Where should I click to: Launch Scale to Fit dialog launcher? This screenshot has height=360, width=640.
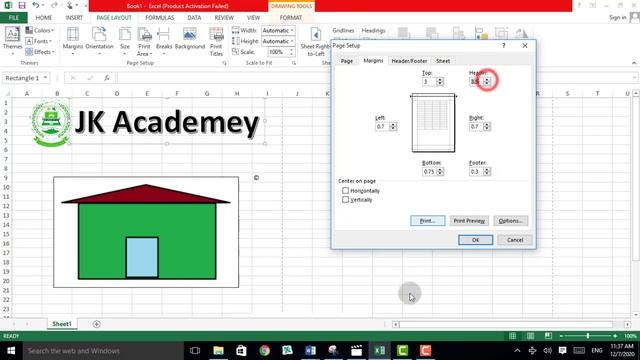293,63
